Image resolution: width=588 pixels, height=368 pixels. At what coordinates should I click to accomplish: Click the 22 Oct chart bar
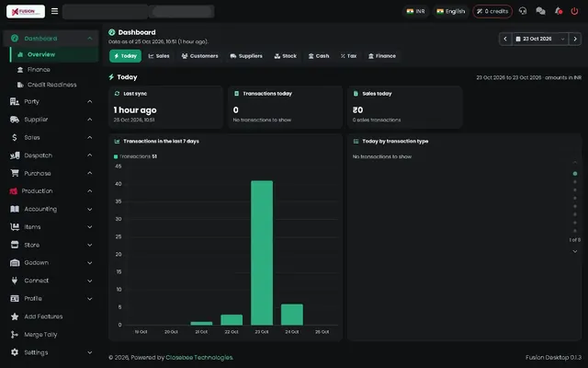(232, 319)
